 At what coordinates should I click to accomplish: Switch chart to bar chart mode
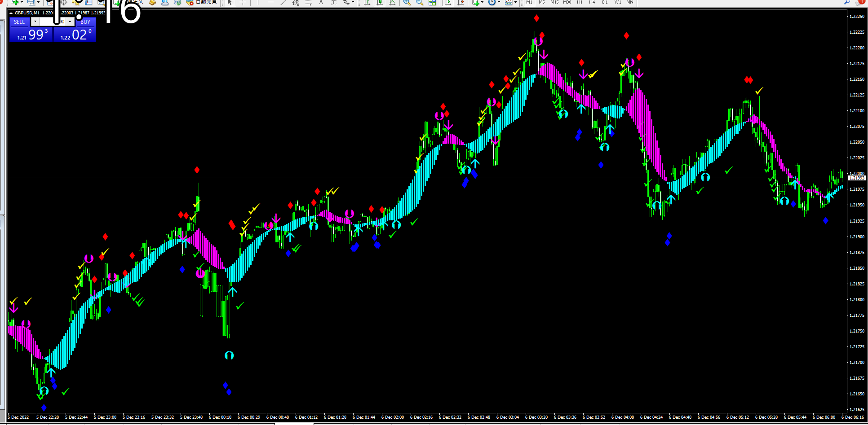point(367,2)
